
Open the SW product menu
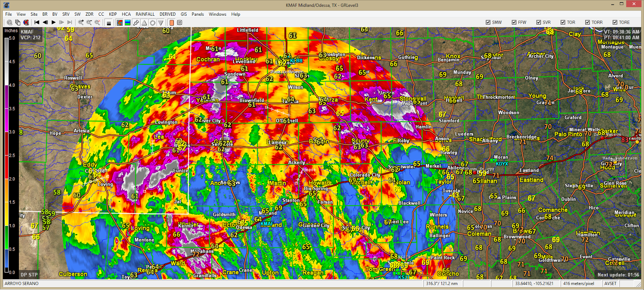click(x=78, y=14)
